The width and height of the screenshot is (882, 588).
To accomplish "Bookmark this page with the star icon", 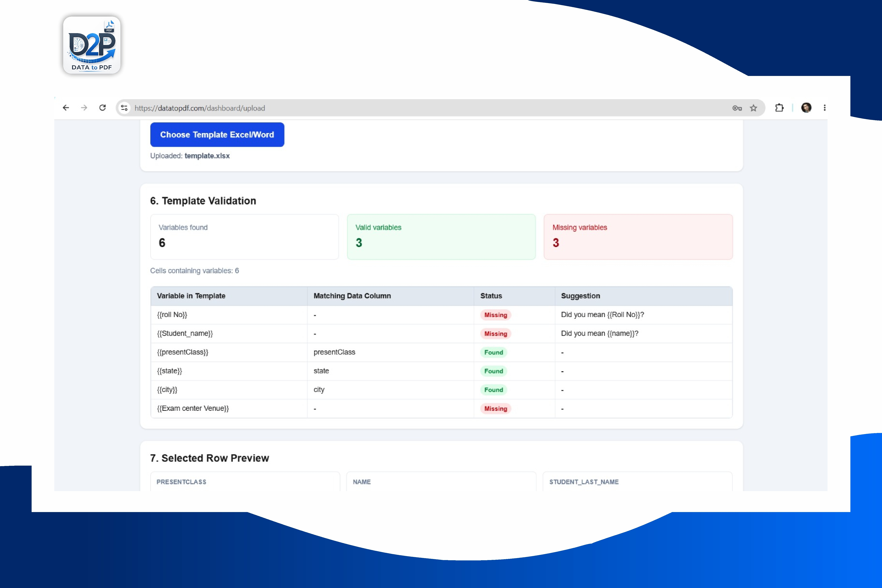I will tap(753, 108).
